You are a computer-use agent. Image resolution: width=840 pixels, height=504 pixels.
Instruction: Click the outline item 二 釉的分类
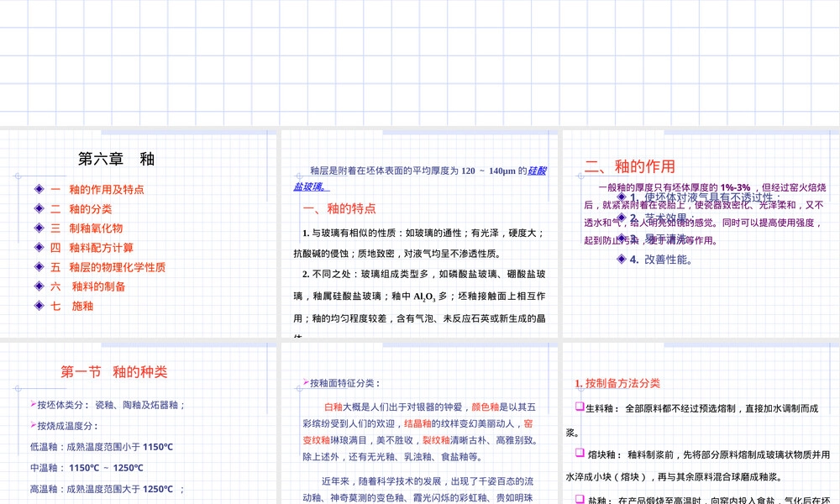point(81,209)
